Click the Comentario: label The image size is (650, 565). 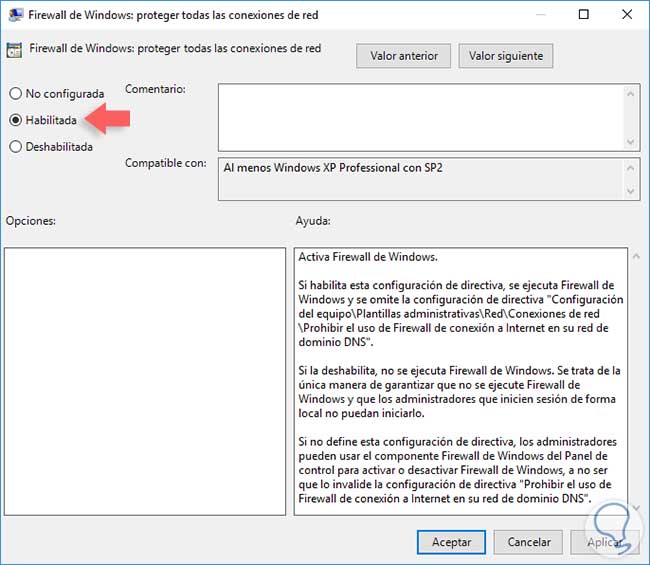[155, 89]
